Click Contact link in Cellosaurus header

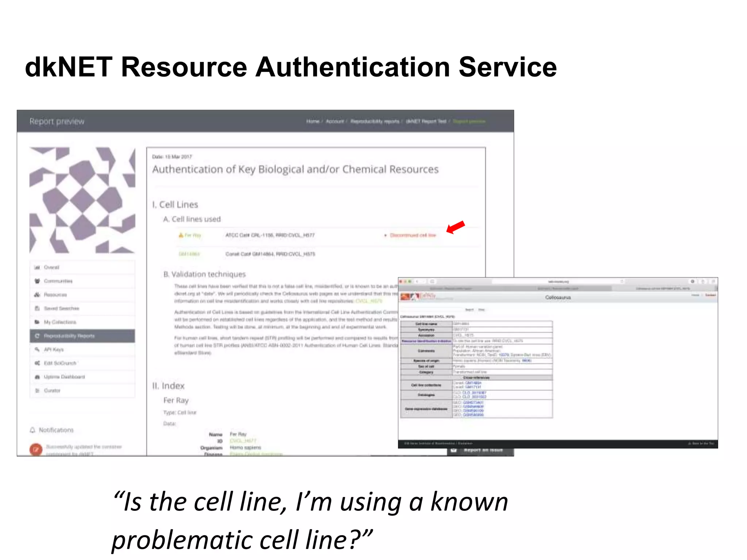point(711,295)
